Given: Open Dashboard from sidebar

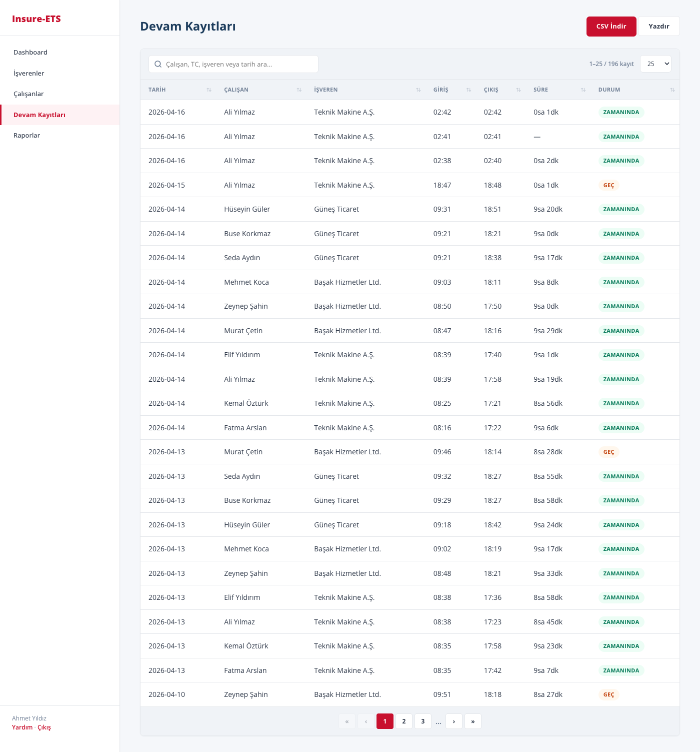Looking at the screenshot, I should tap(30, 53).
